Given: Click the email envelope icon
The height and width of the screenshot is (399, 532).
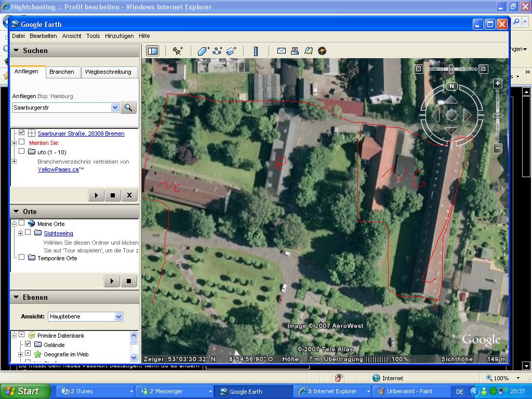Looking at the screenshot, I should click(x=281, y=51).
